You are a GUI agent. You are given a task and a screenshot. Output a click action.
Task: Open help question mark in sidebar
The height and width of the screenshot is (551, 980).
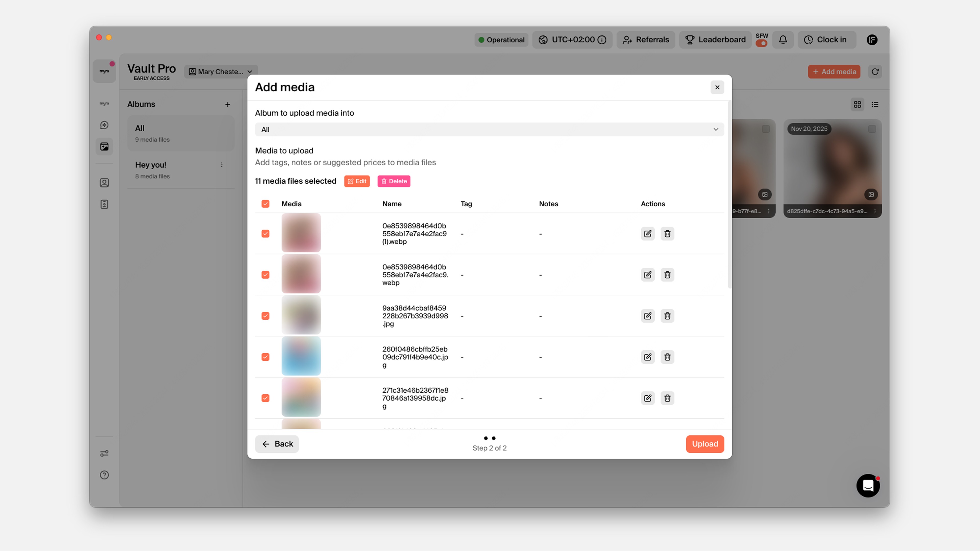pos(104,474)
